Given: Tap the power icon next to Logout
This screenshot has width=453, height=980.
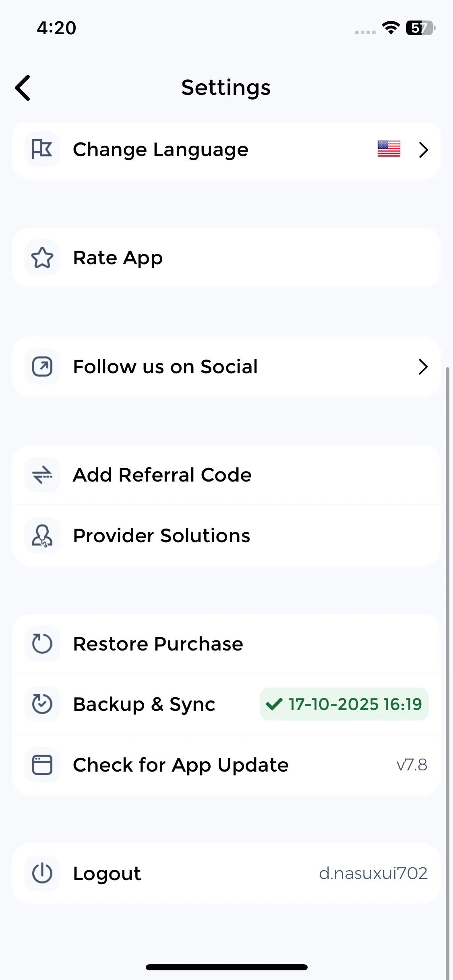Looking at the screenshot, I should click(x=42, y=873).
